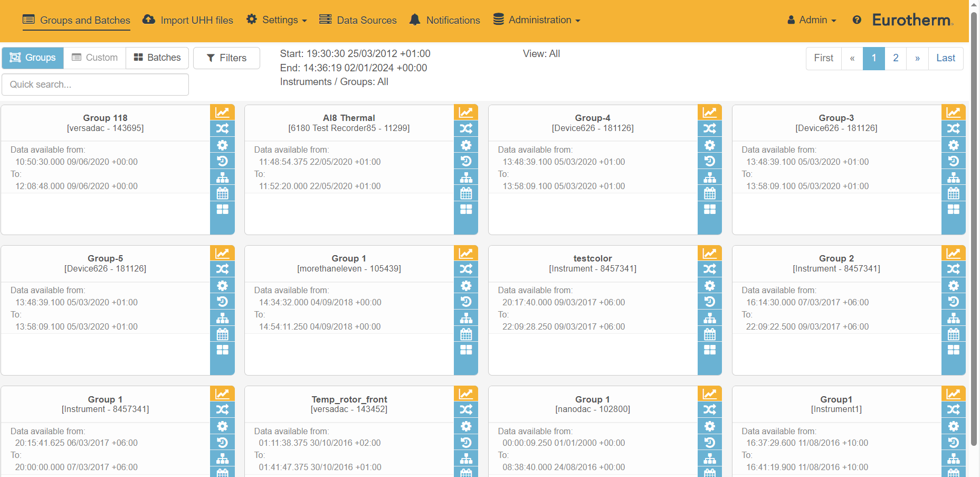Image resolution: width=980 pixels, height=477 pixels.
Task: Click batches grid icon on Group 118 card
Action: 222,209
